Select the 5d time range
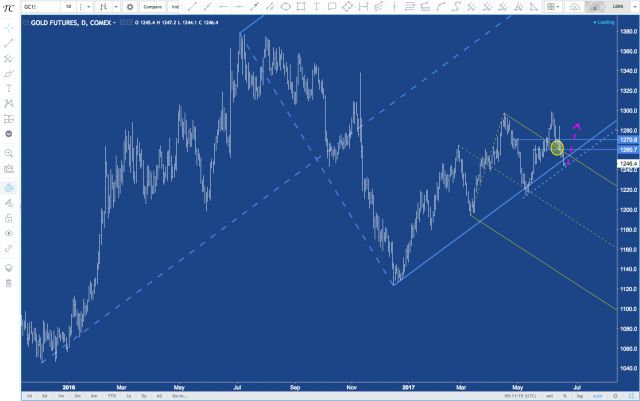The height and width of the screenshot is (401, 640). coord(44,396)
